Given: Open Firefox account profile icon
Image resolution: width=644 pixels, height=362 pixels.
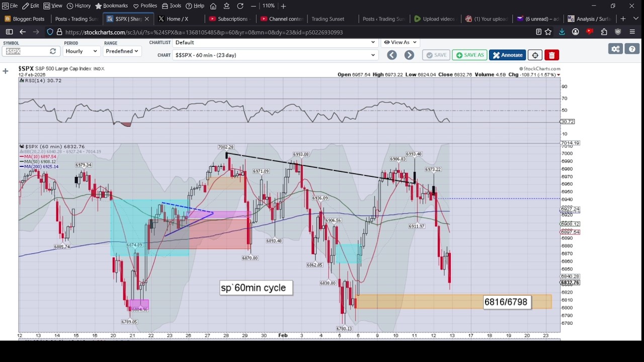Looking at the screenshot, I should click(576, 32).
